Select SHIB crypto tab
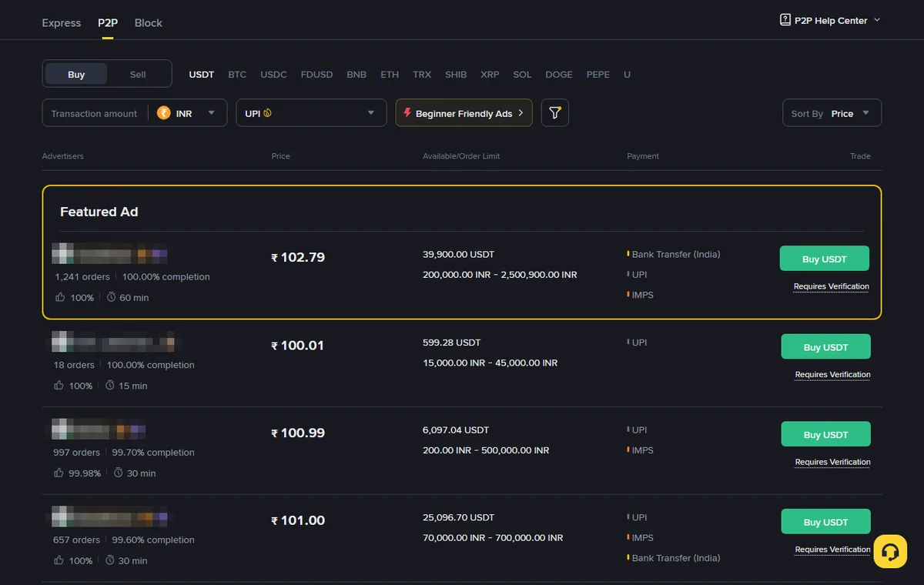This screenshot has width=924, height=585. 456,75
